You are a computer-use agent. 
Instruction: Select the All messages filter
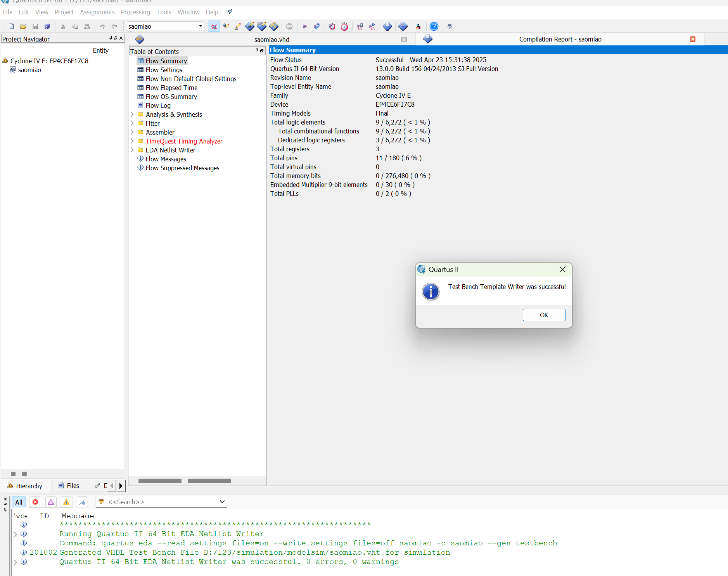[x=19, y=502]
